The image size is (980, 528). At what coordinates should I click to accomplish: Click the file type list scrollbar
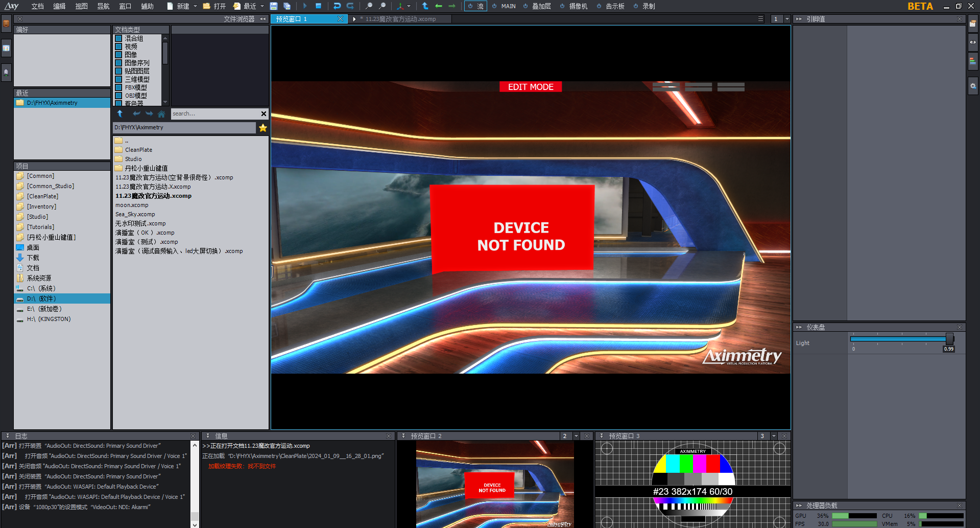[x=165, y=53]
